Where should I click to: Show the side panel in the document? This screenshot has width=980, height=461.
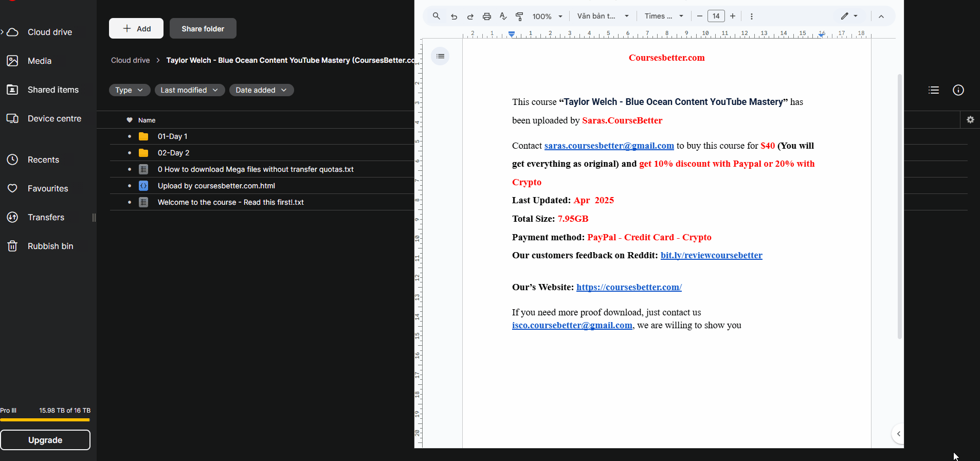point(898,434)
